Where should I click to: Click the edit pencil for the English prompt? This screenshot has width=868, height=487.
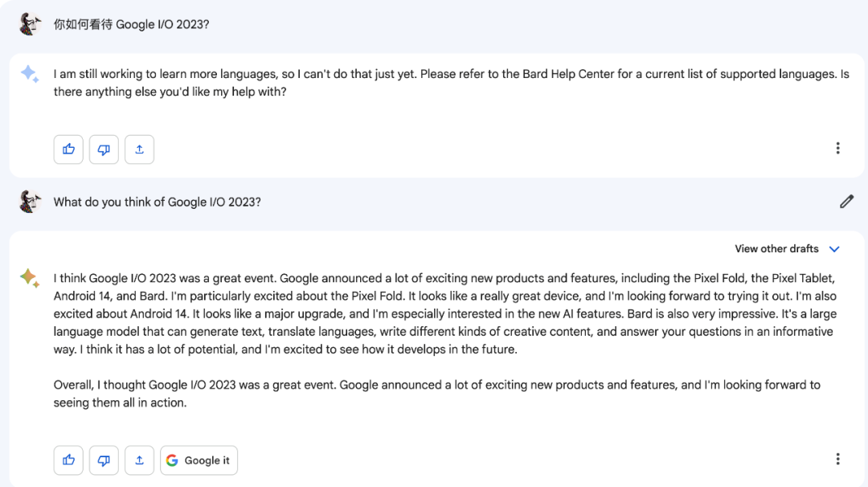click(846, 202)
